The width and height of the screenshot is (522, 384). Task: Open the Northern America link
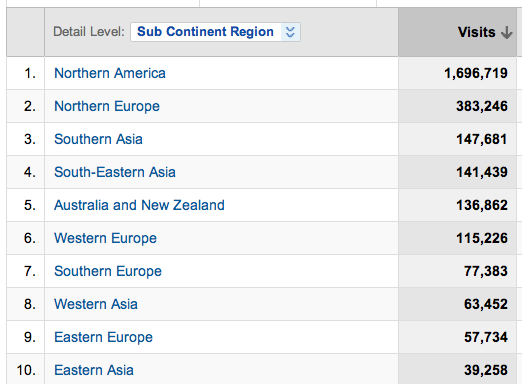[x=110, y=73]
